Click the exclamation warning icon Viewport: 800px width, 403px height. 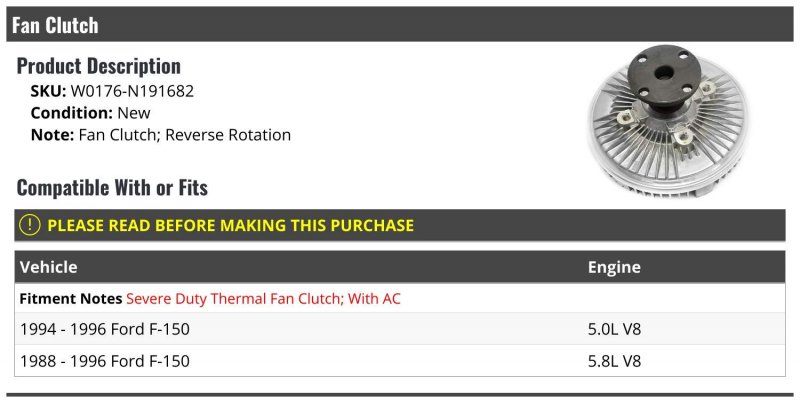tap(30, 226)
